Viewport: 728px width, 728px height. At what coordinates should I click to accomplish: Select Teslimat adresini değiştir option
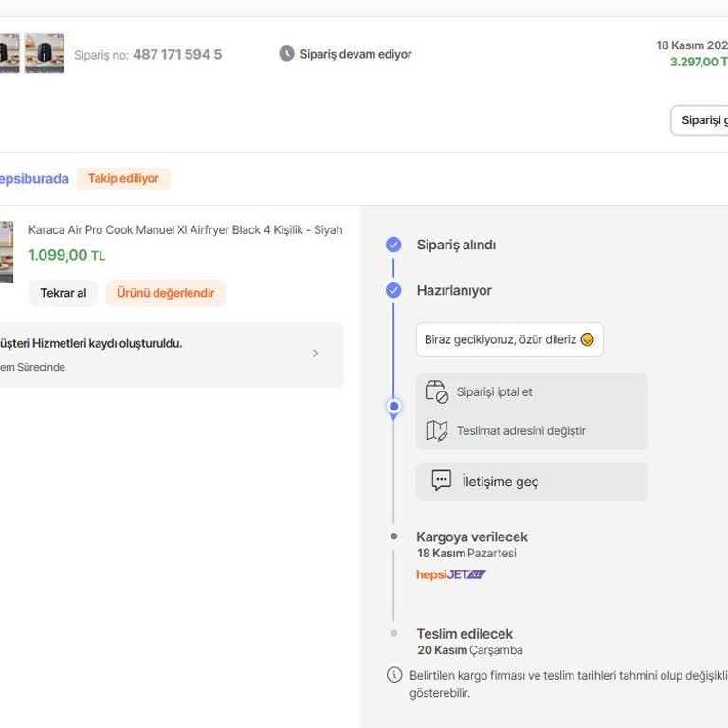tap(532, 430)
